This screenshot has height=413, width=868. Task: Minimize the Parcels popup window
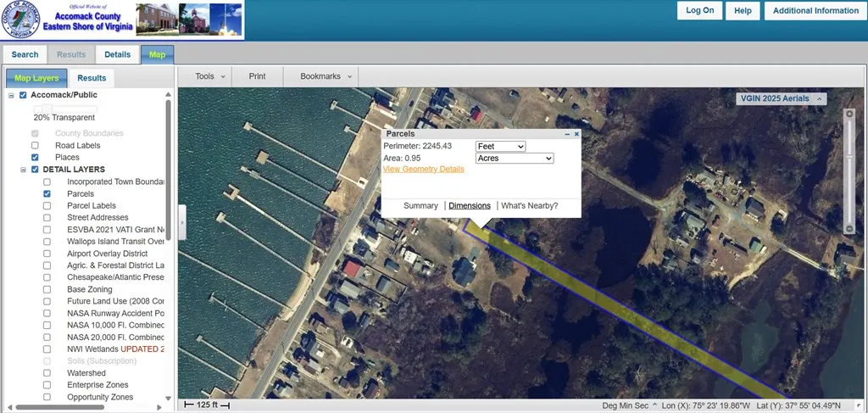pos(567,134)
